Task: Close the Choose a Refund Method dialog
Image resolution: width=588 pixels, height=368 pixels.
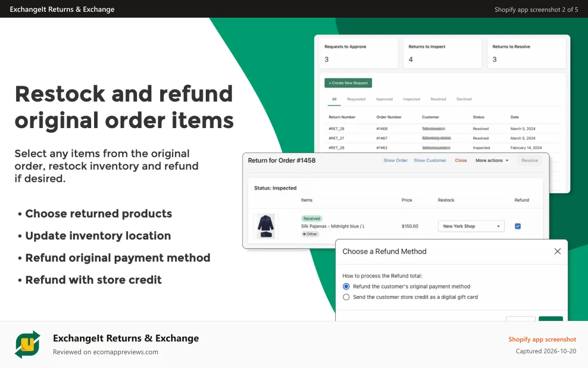Action: (557, 251)
